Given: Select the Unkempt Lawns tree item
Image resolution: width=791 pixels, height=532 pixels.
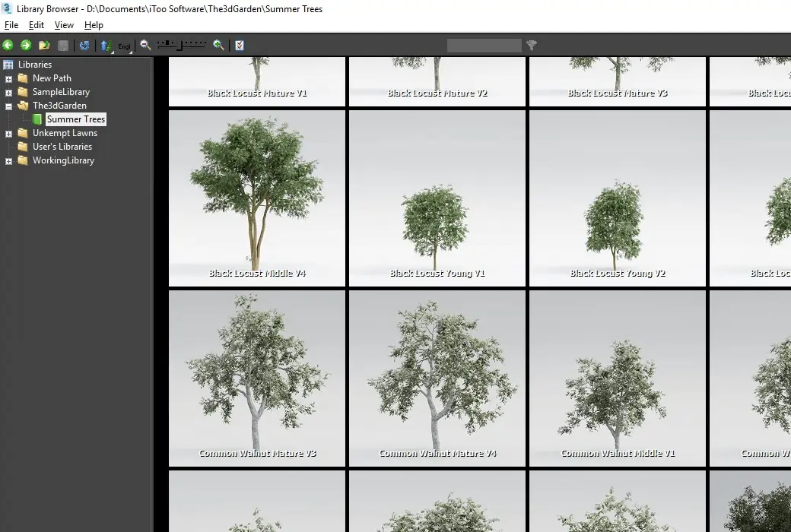Looking at the screenshot, I should click(x=65, y=133).
